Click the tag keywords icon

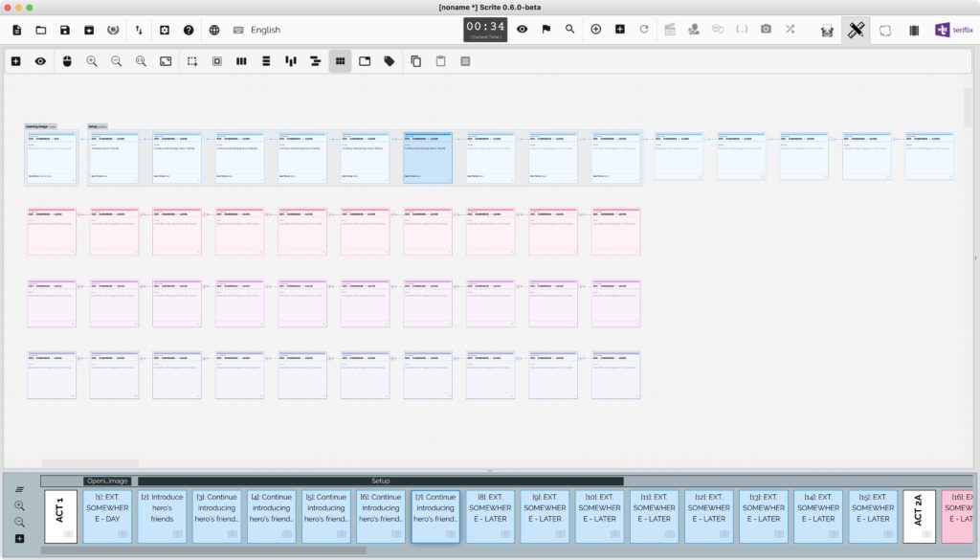(x=389, y=61)
